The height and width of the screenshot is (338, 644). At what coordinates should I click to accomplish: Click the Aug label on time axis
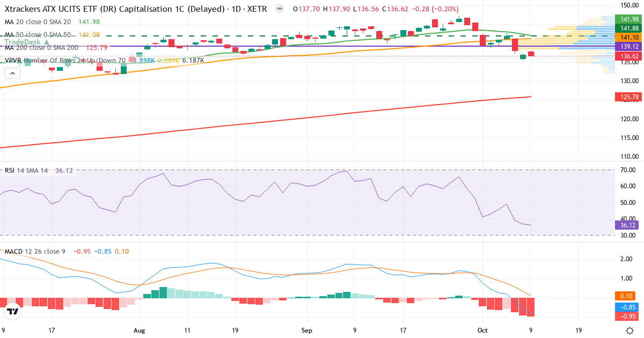click(139, 331)
